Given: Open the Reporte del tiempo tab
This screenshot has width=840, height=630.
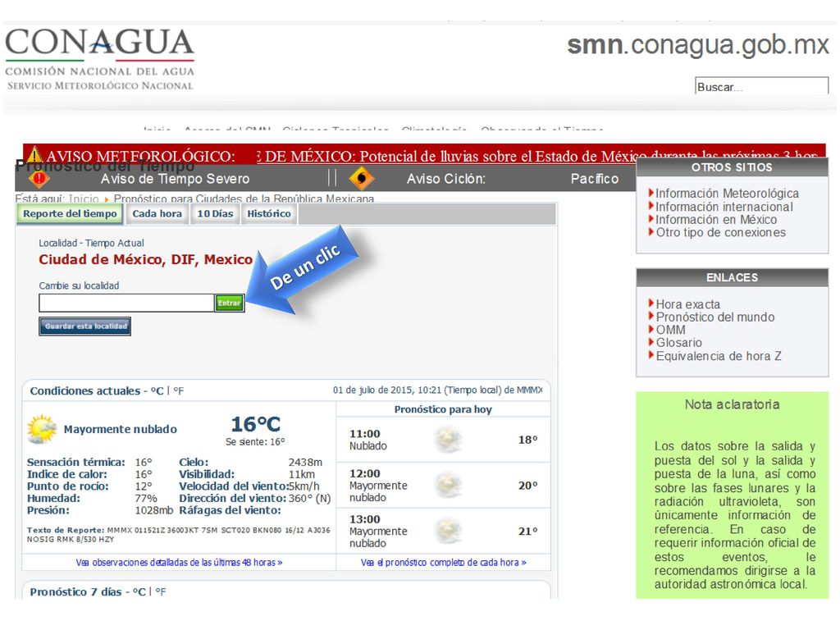Looking at the screenshot, I should tap(70, 214).
